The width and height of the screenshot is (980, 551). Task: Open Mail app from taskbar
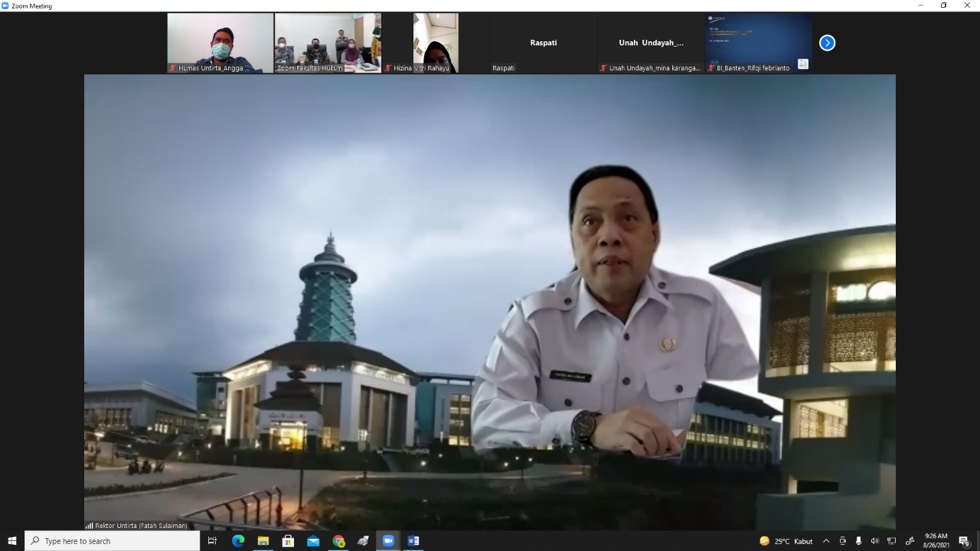coord(313,541)
